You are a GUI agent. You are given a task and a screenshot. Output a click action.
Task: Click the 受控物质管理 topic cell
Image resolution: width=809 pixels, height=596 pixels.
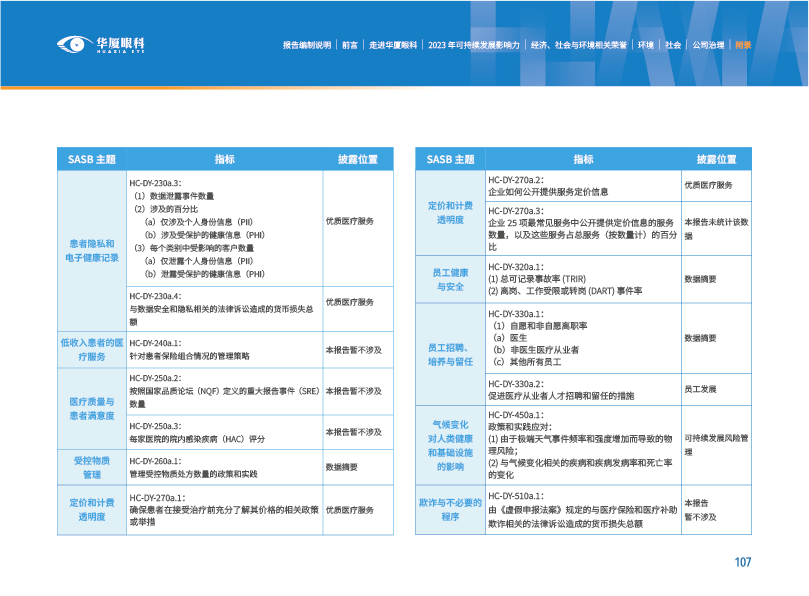click(x=92, y=467)
